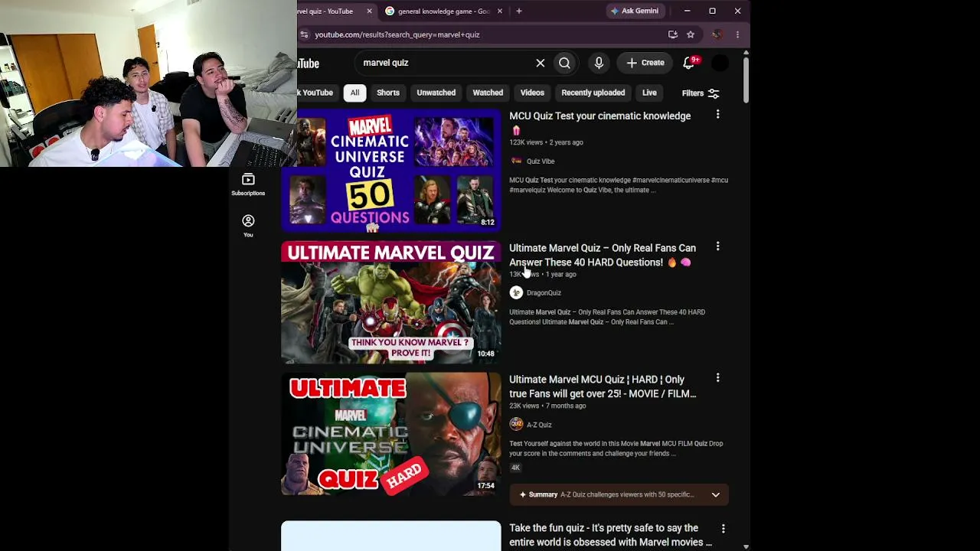Image resolution: width=980 pixels, height=551 pixels.
Task: Maximize the Chrome window
Action: coord(712,11)
